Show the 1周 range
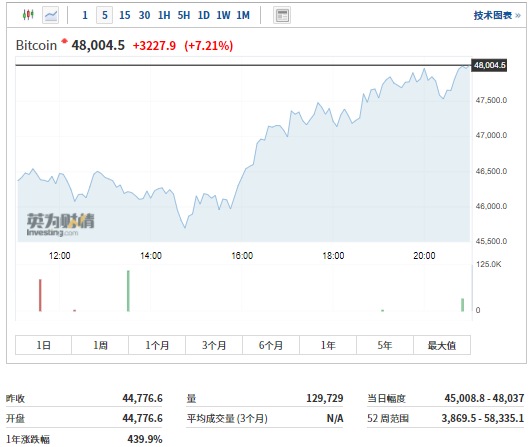Screen dimensions: 530x447 click(100, 345)
